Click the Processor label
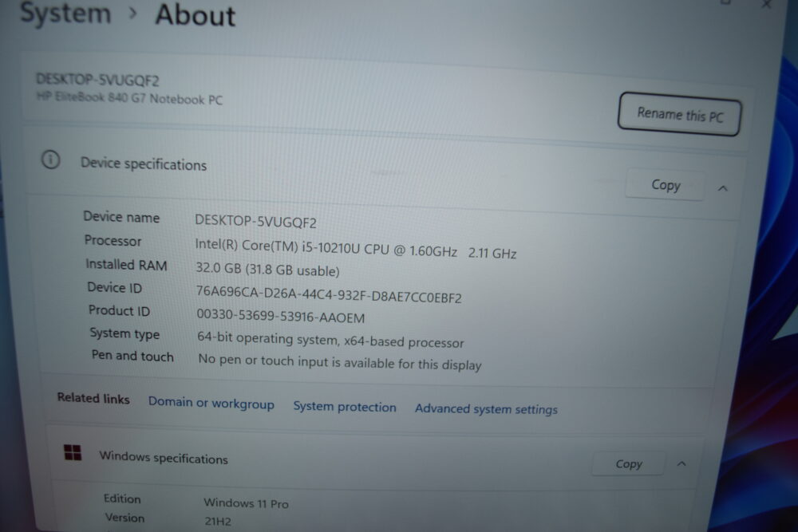This screenshot has height=532, width=798. tap(113, 241)
